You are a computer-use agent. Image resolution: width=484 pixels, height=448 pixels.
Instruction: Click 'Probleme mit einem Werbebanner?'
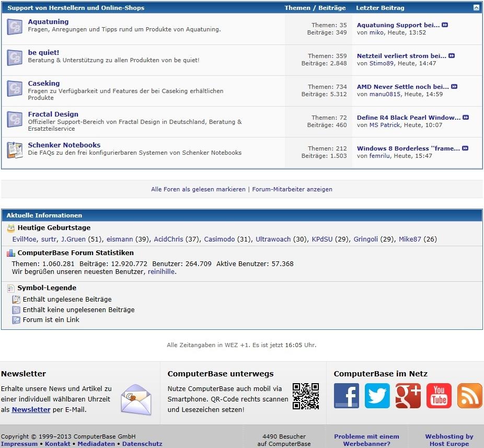(x=367, y=440)
